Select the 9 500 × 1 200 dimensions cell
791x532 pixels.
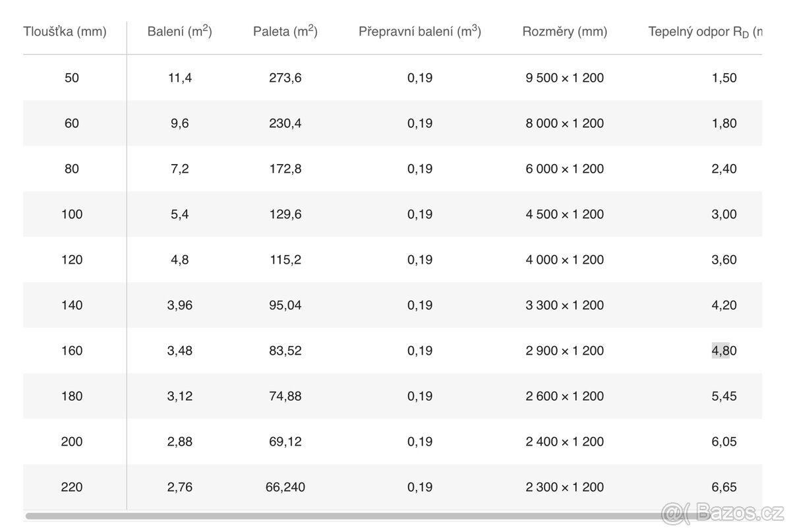tap(564, 78)
